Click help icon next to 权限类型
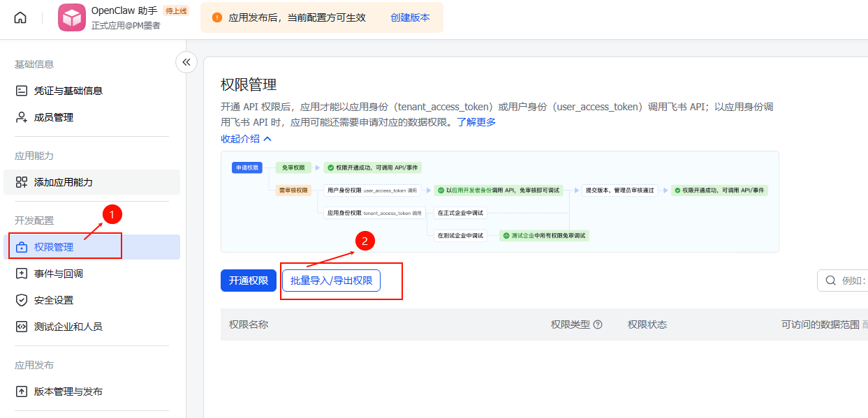 click(x=598, y=324)
